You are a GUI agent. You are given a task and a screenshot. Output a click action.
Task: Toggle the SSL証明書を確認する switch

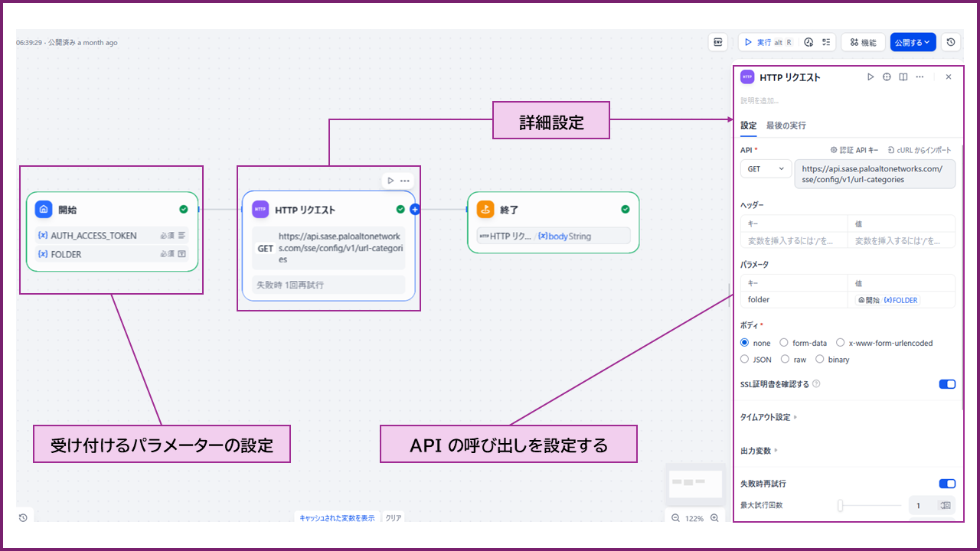[x=947, y=384]
